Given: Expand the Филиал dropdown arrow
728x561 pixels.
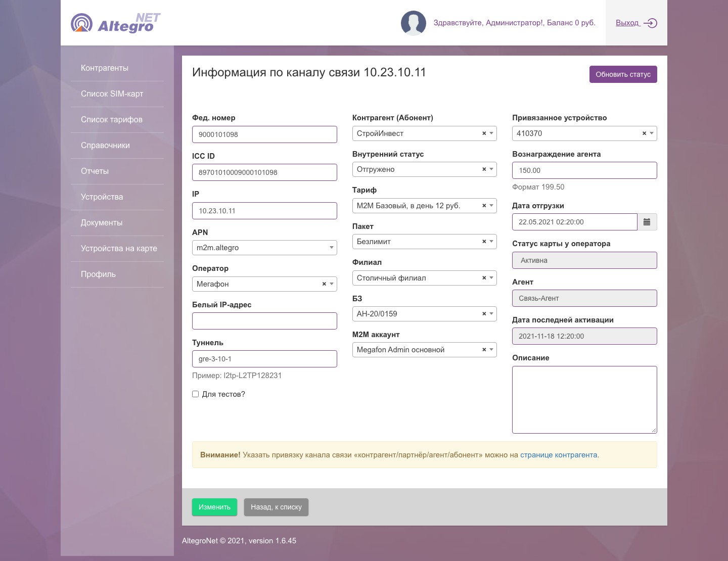Looking at the screenshot, I should click(x=491, y=278).
